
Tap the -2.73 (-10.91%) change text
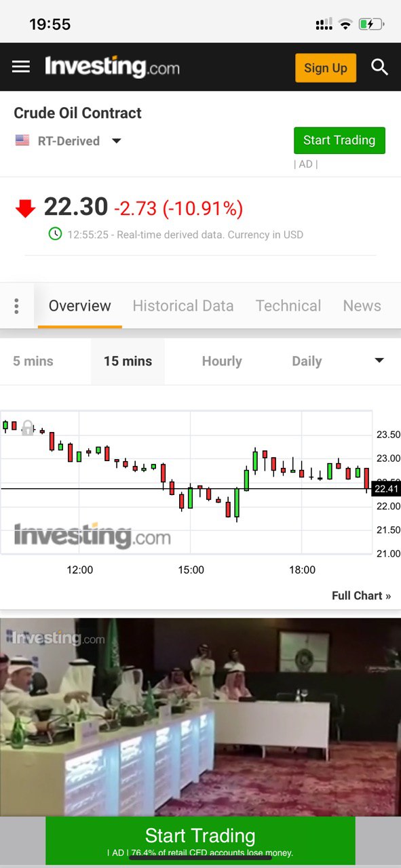click(x=178, y=208)
